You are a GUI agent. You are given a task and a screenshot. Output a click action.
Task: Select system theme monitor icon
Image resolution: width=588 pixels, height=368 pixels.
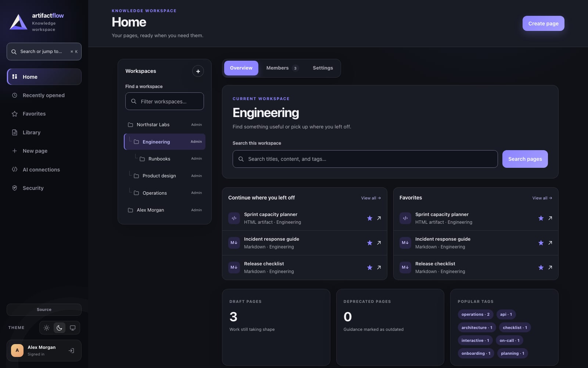coord(73,328)
